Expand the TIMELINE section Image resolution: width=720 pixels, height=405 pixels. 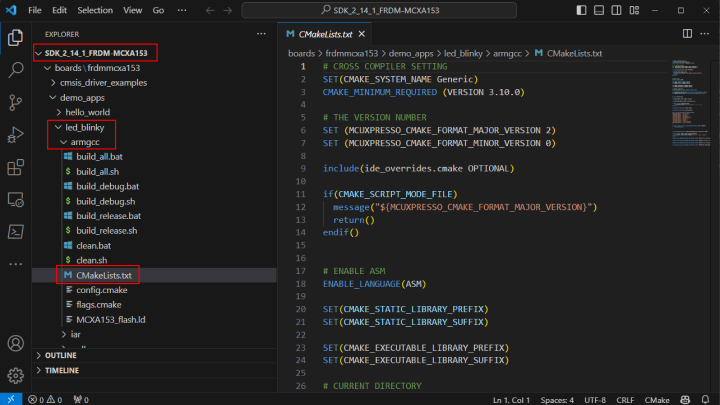(x=62, y=370)
